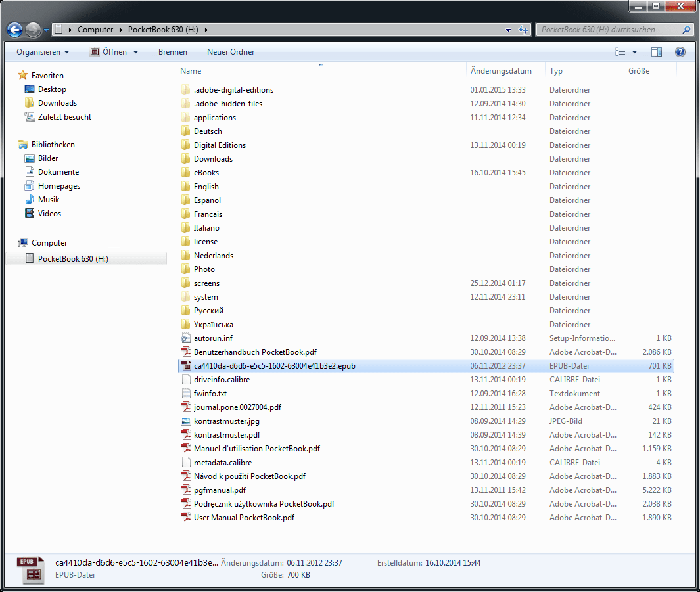The image size is (700, 592).
Task: Select Computer in the navigation pane
Action: pyautogui.click(x=43, y=243)
